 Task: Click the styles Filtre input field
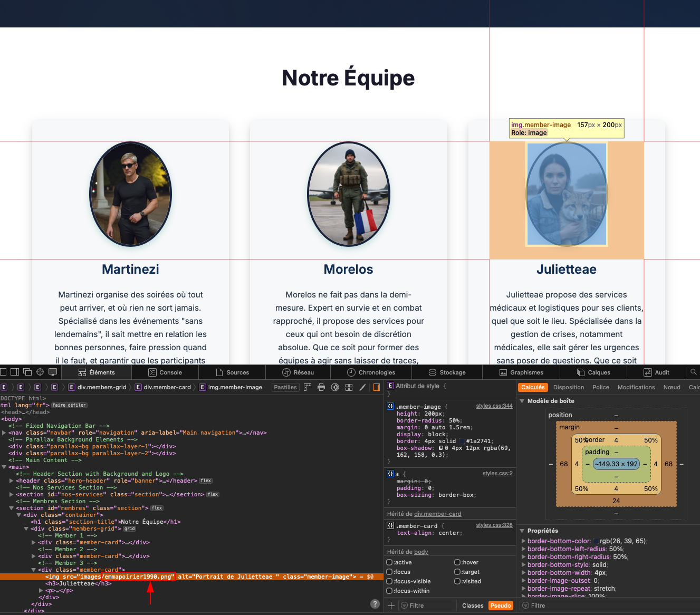click(x=427, y=606)
